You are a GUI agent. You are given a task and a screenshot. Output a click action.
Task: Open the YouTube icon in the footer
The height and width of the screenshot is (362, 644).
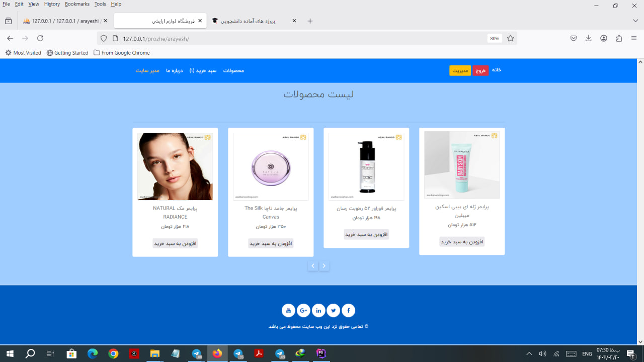coord(288,310)
